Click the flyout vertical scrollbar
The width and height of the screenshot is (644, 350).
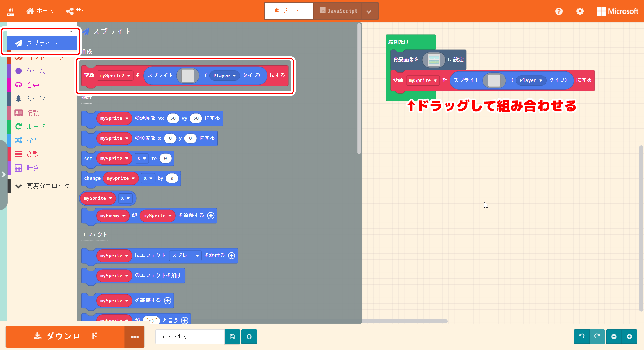(x=359, y=89)
